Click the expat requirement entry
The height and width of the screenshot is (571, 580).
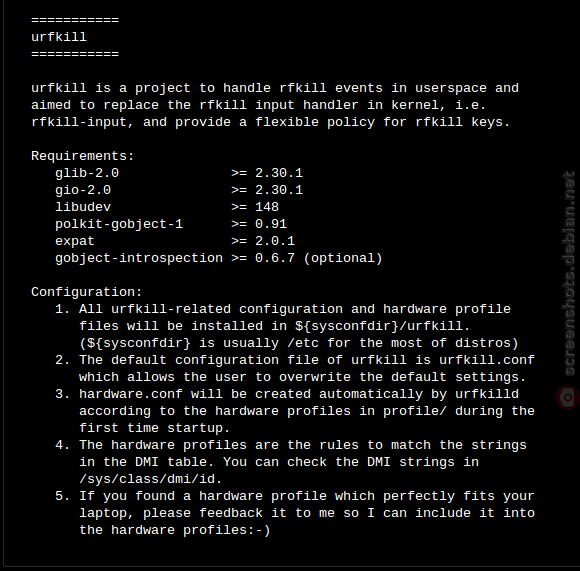[175, 241]
